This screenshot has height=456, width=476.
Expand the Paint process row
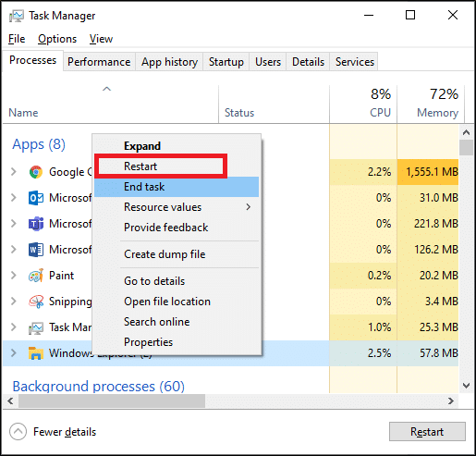[x=14, y=276]
